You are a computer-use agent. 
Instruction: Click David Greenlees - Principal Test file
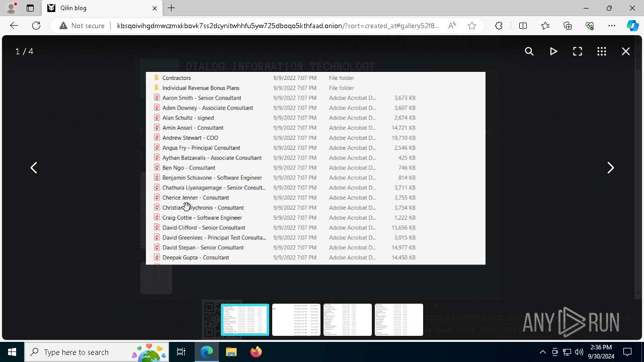pyautogui.click(x=315, y=237)
